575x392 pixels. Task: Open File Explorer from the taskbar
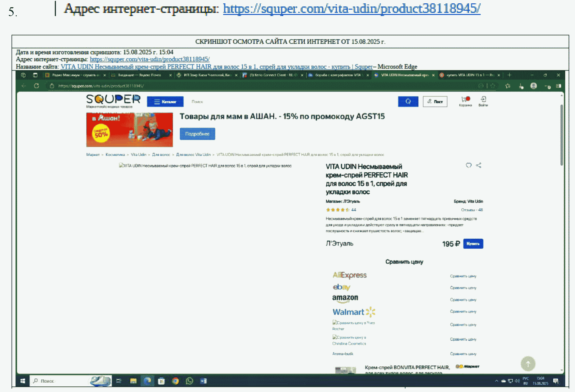[x=133, y=381]
